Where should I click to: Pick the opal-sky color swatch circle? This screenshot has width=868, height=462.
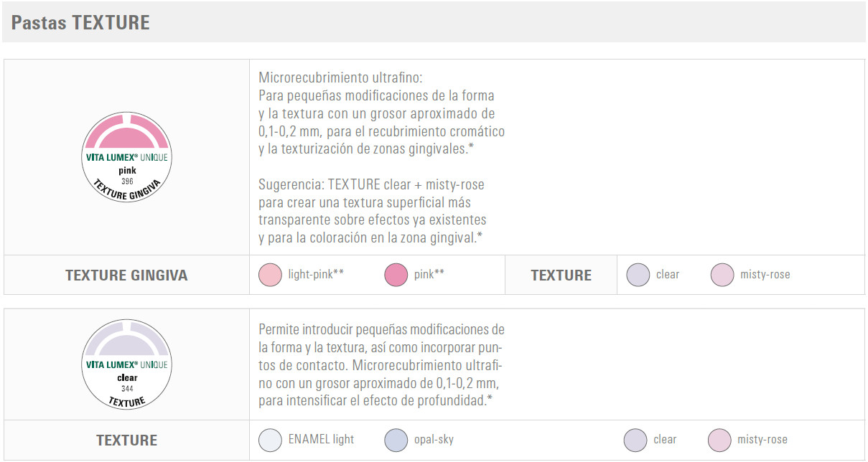click(396, 440)
